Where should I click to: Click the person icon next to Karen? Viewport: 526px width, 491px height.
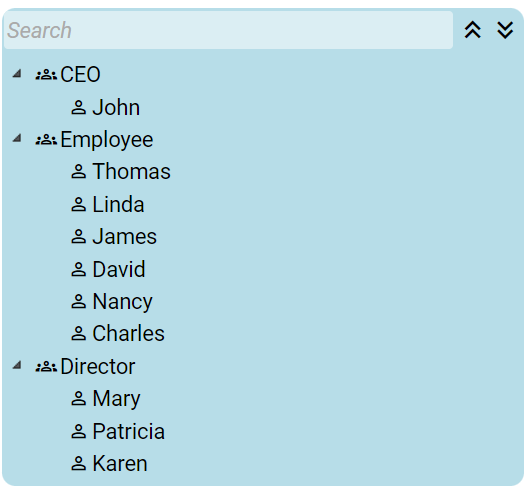(x=78, y=463)
